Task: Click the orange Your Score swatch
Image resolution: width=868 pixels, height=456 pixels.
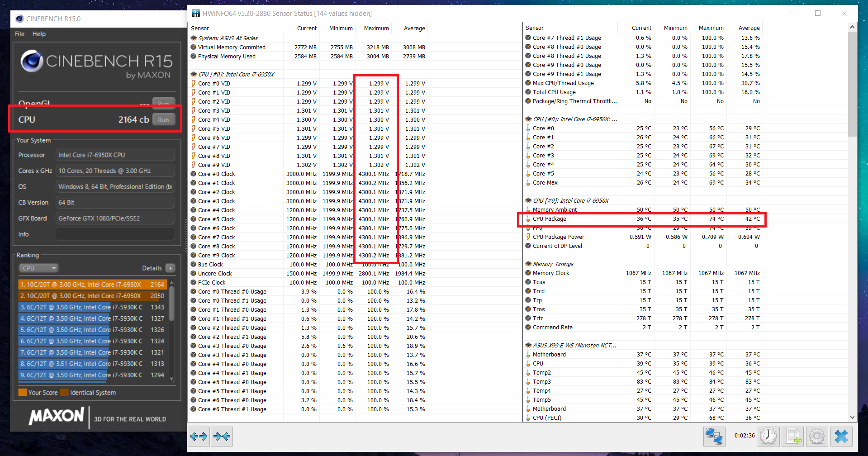Action: point(23,392)
